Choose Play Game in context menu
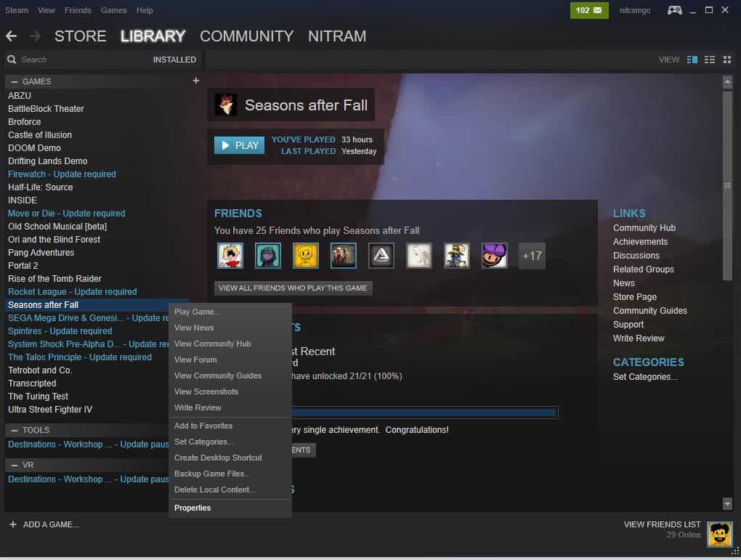The image size is (741, 560). 230,312
